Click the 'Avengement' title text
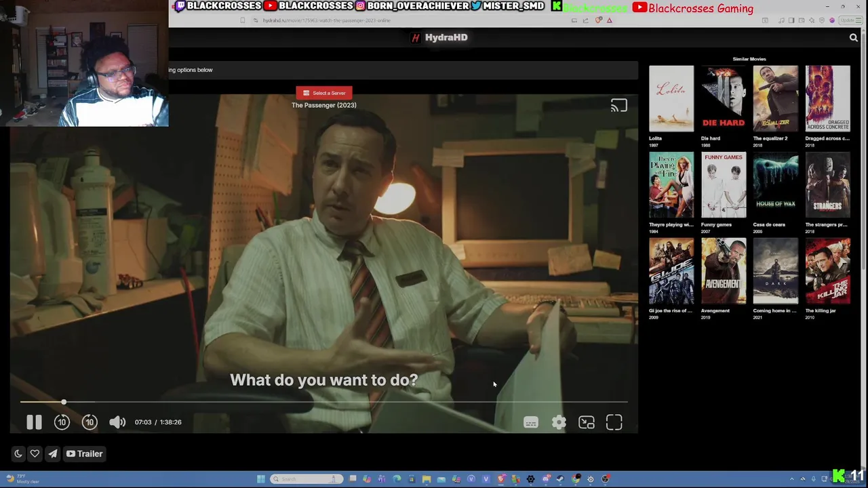This screenshot has height=488, width=868. click(715, 310)
